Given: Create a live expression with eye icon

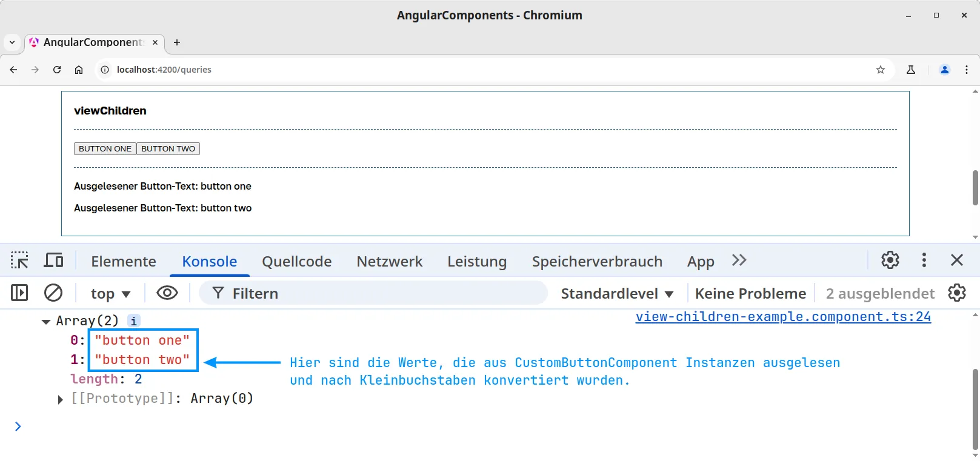Looking at the screenshot, I should (167, 293).
